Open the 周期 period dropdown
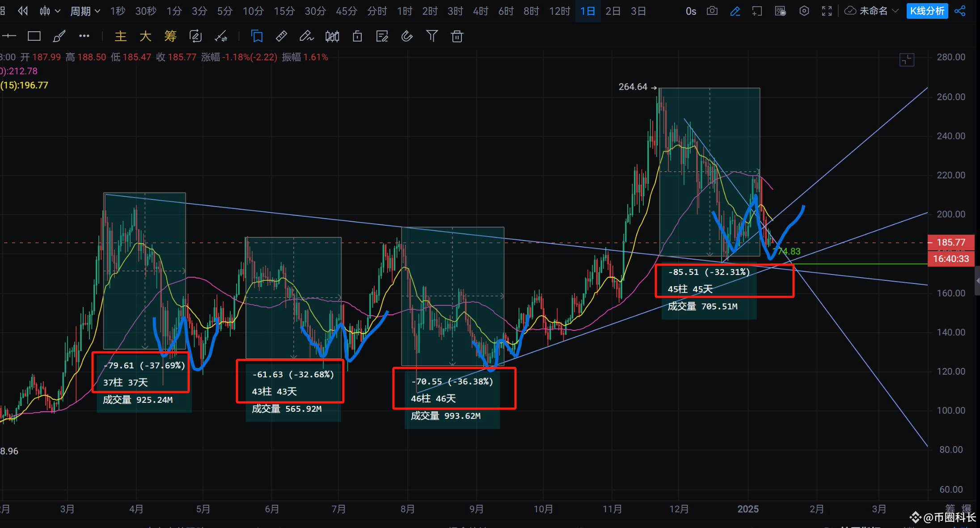This screenshot has height=528, width=980. point(84,11)
